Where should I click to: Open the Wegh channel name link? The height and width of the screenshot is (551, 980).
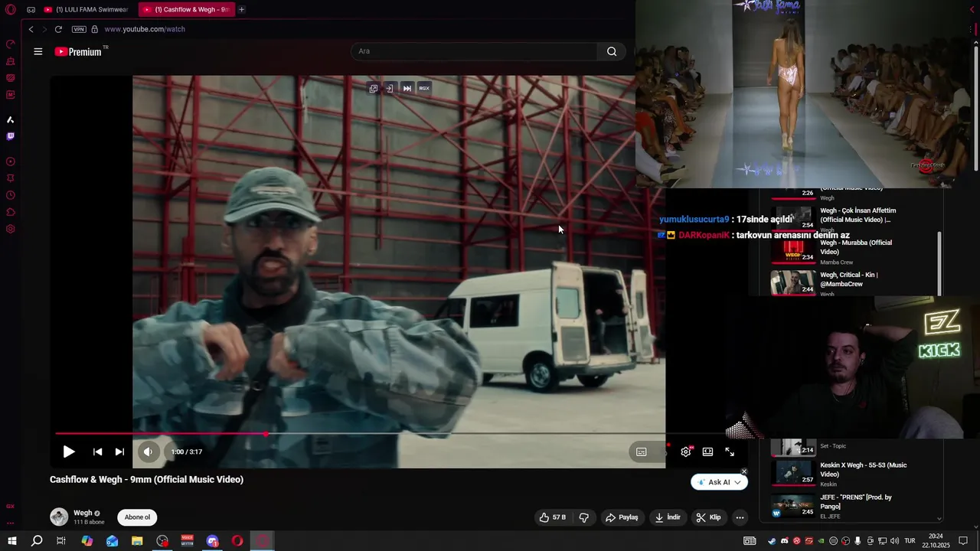tap(83, 513)
